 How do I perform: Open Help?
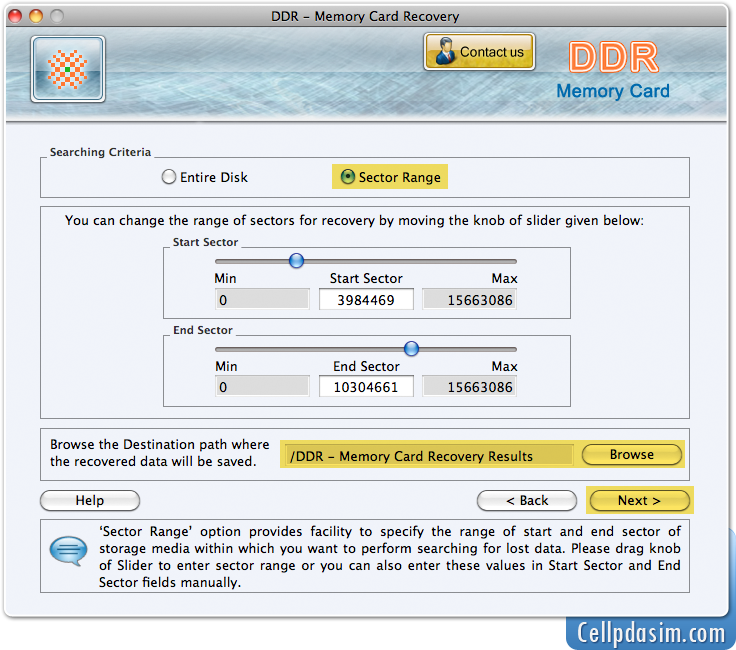(x=90, y=500)
